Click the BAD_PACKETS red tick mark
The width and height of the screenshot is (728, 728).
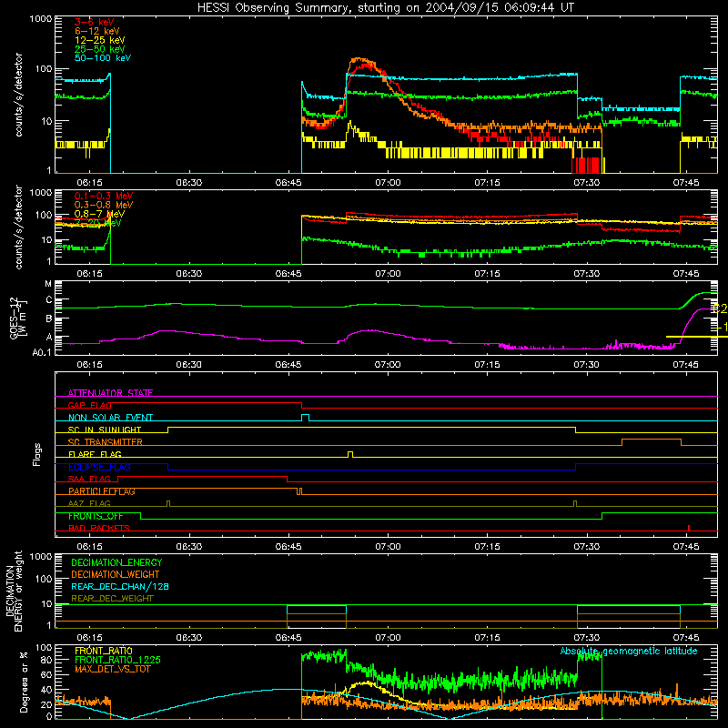coord(689,528)
